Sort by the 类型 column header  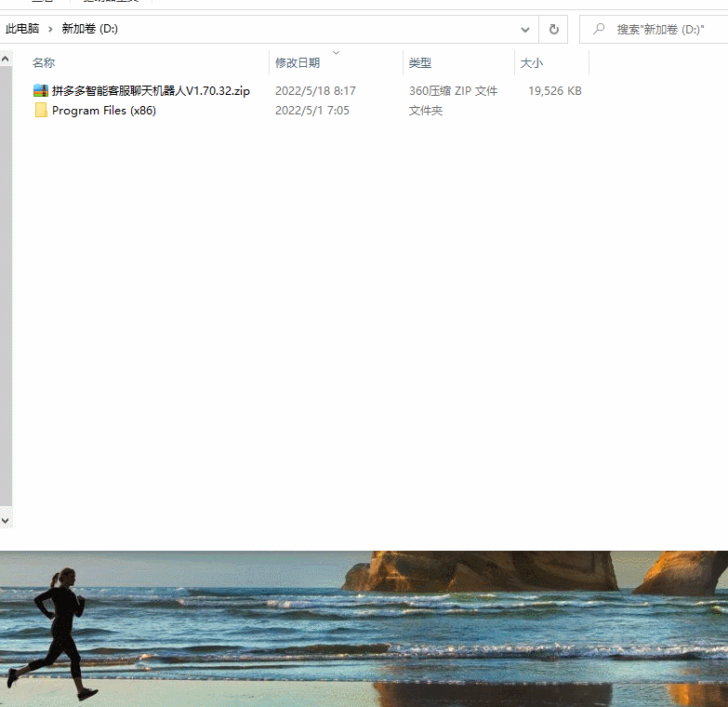[x=419, y=62]
